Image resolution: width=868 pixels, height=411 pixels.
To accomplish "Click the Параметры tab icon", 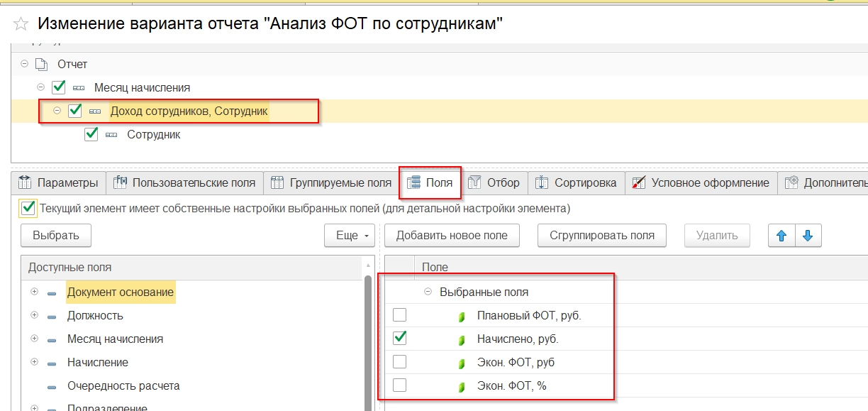I will click(x=25, y=182).
